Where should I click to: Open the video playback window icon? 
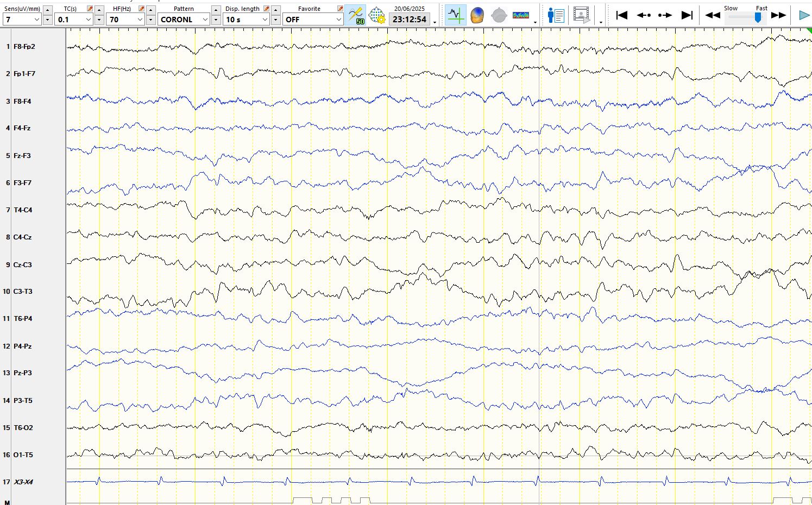[582, 15]
